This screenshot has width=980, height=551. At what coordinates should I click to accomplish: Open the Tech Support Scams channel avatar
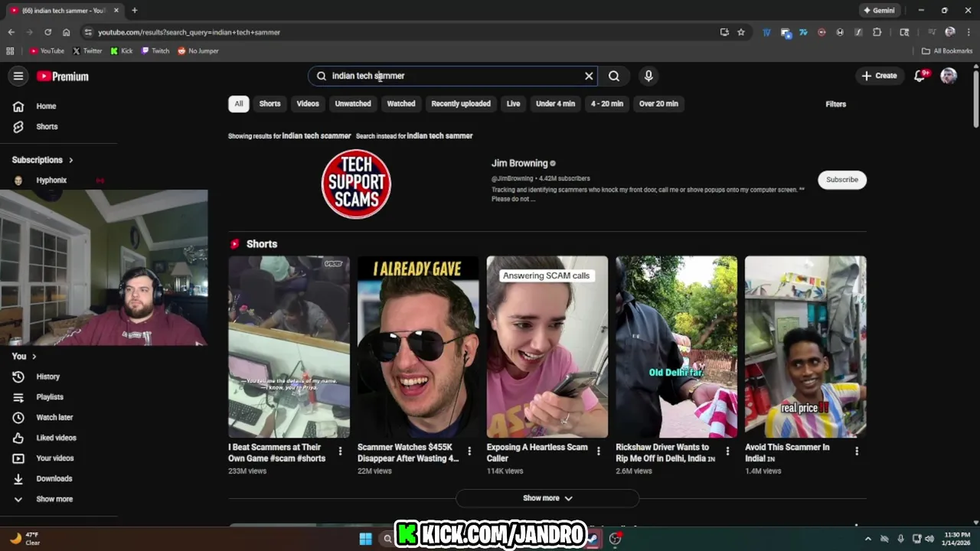[x=356, y=184]
